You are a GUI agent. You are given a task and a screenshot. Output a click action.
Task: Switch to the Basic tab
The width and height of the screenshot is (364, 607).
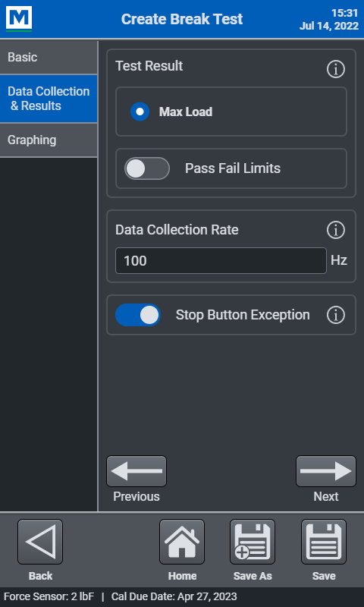[x=49, y=58]
